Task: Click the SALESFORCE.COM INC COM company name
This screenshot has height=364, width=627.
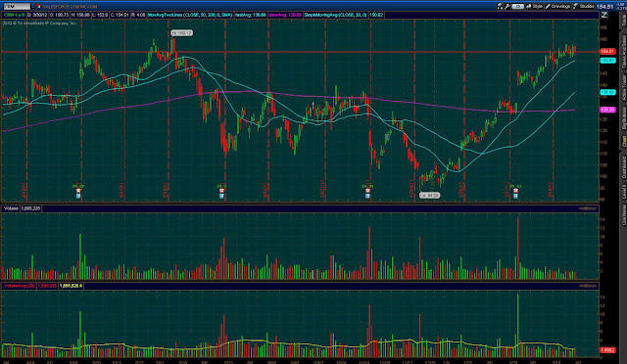Action: [x=70, y=7]
